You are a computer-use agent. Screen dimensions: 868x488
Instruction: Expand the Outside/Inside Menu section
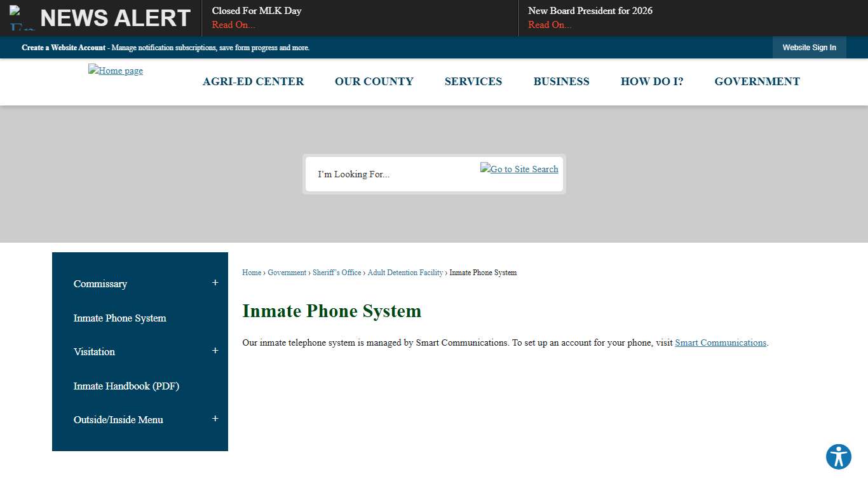(215, 418)
